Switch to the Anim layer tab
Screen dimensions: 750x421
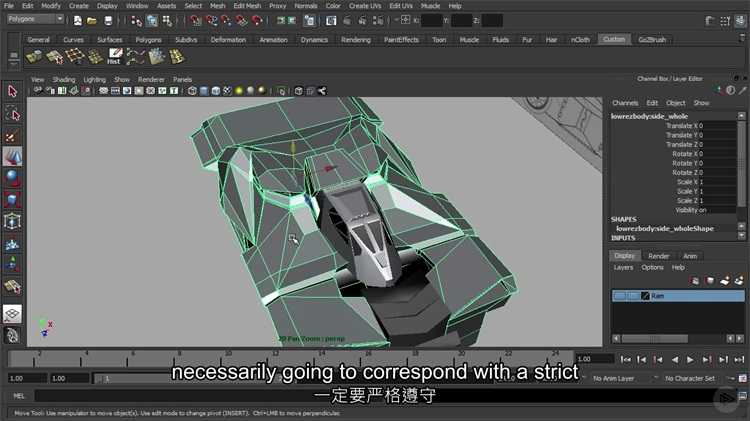tap(690, 256)
